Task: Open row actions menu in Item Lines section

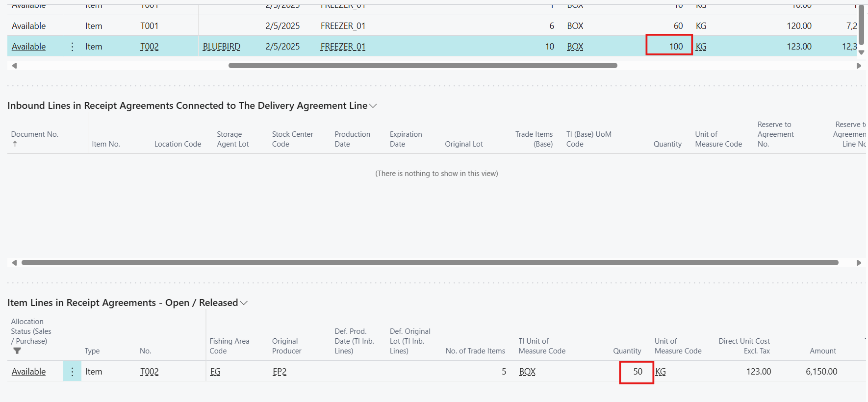Action: (x=72, y=372)
